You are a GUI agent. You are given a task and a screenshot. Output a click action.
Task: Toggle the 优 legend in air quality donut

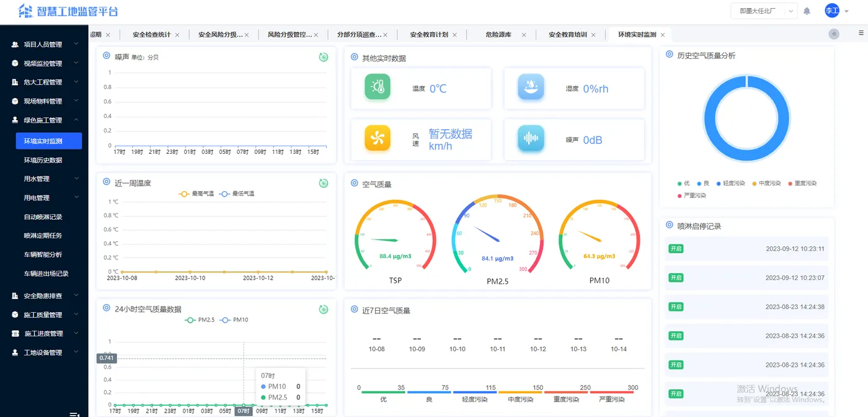(683, 184)
